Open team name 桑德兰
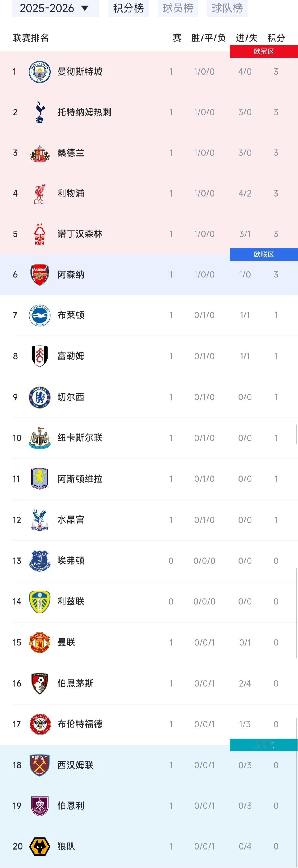 pos(71,153)
